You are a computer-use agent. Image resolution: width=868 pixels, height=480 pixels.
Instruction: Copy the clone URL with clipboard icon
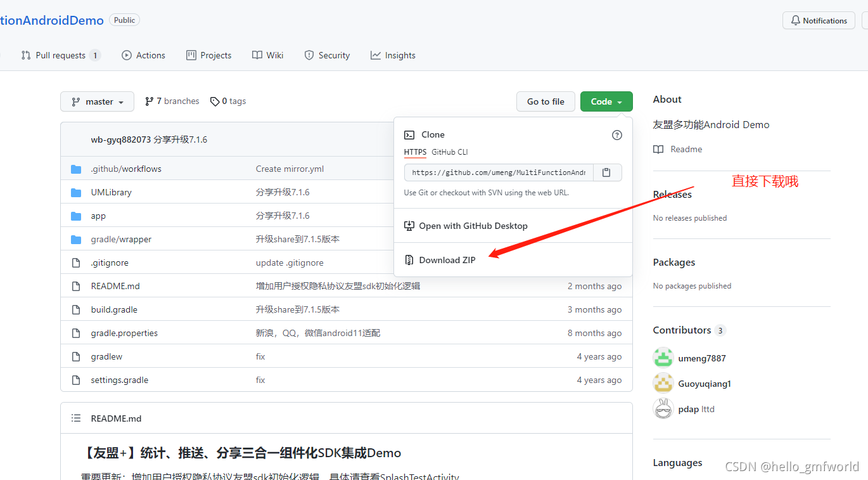tap(606, 172)
